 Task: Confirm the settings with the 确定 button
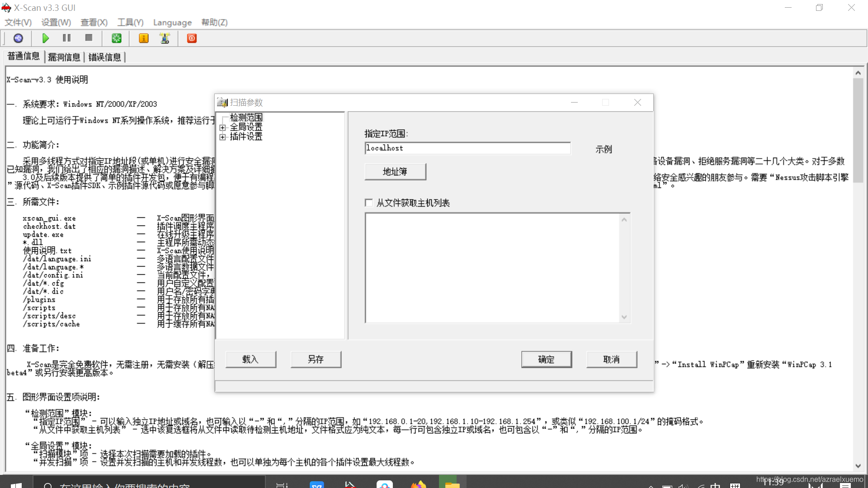coord(546,359)
